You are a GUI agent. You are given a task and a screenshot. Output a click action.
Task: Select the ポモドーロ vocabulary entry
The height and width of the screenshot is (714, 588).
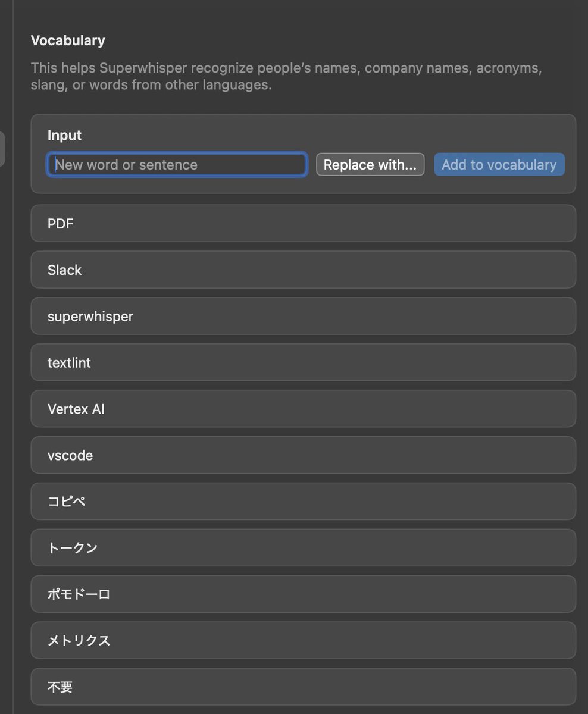tap(304, 594)
